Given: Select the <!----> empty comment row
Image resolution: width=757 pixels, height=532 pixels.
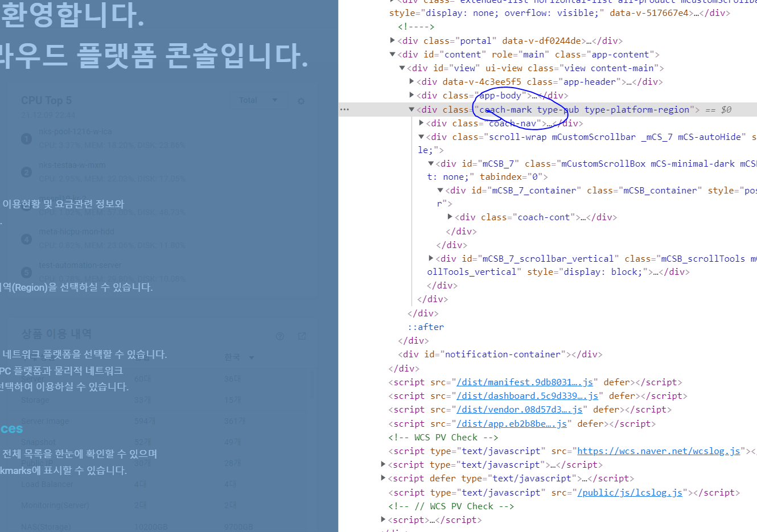Looking at the screenshot, I should 416,26.
